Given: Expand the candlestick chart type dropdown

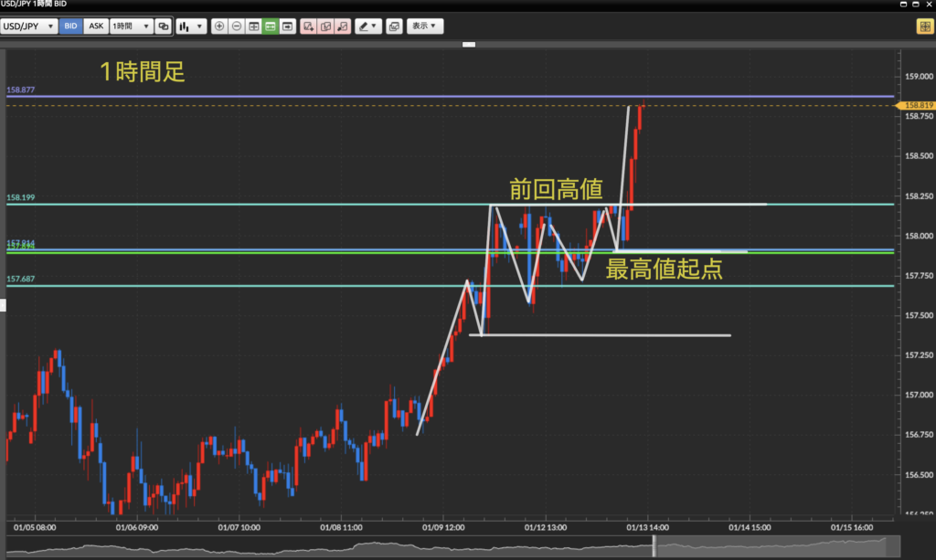Looking at the screenshot, I should pos(191,26).
